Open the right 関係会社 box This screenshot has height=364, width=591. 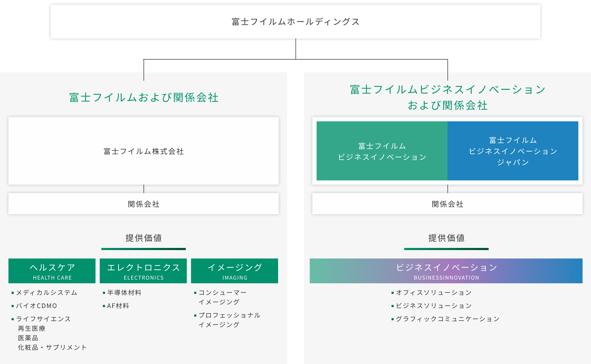447,204
